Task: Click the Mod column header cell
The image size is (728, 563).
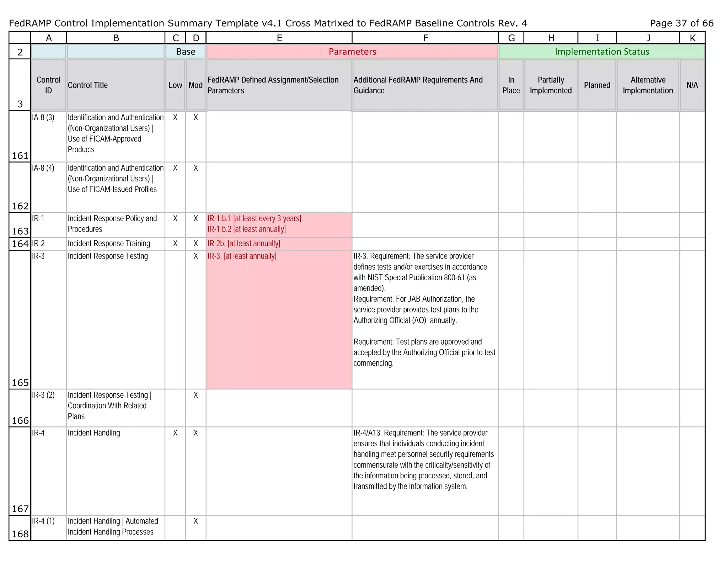Action: click(x=196, y=85)
